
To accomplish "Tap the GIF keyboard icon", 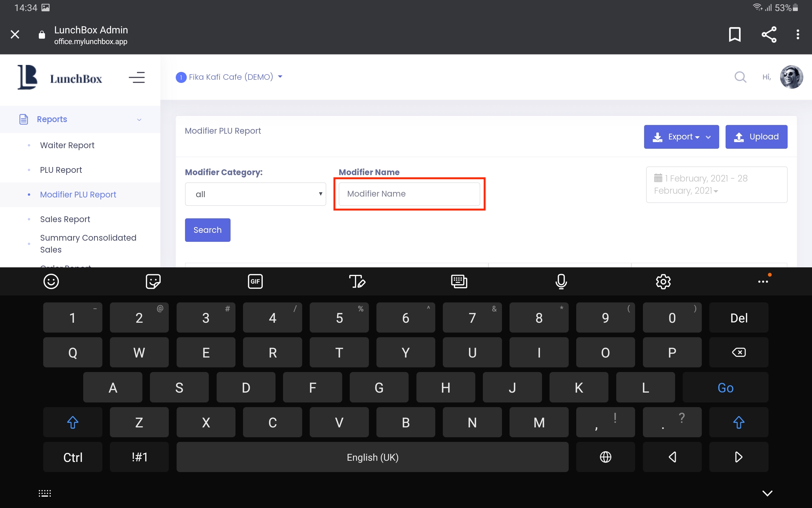I will point(255,281).
